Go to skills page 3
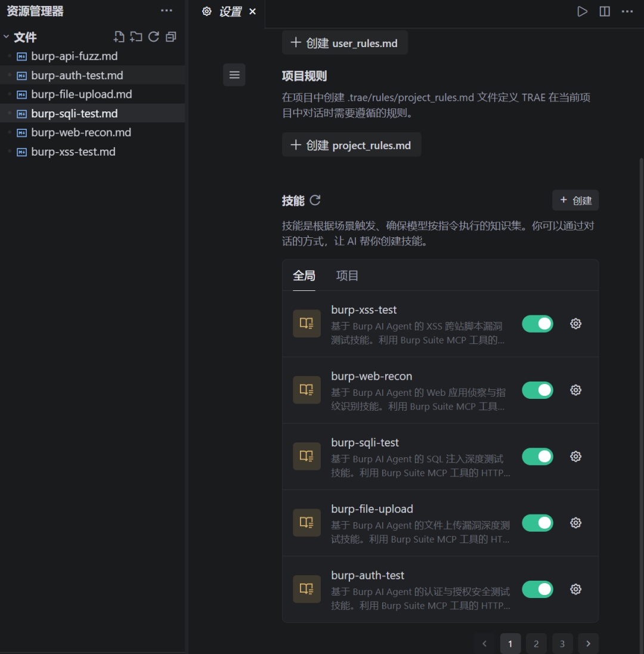This screenshot has width=644, height=654. pos(562,644)
